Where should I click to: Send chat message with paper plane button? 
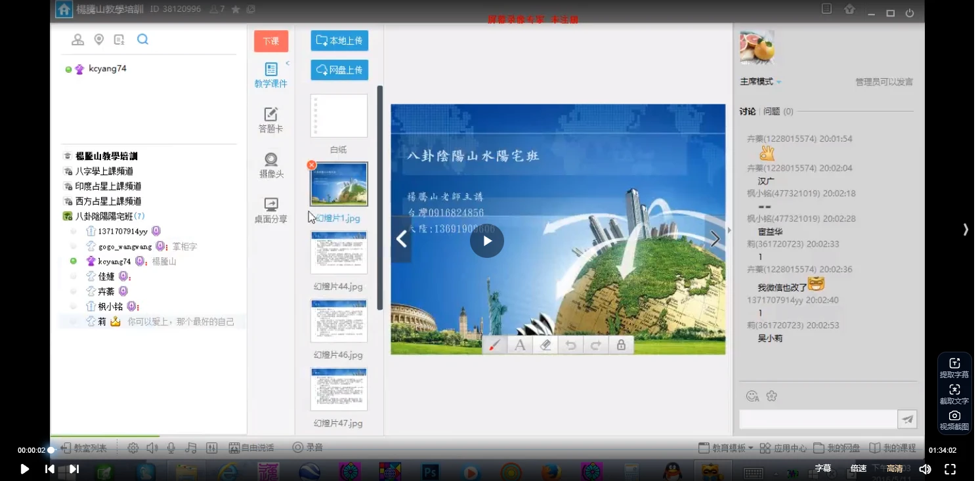[x=907, y=419]
